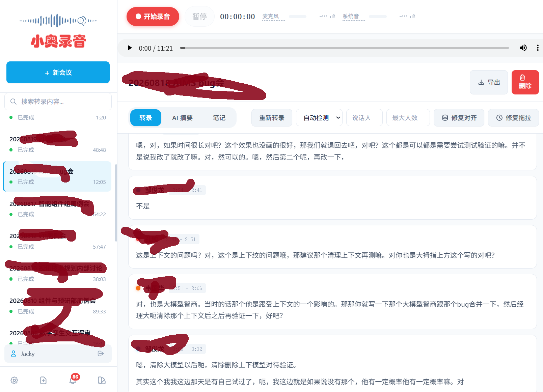Open the audio player more-options menu

pyautogui.click(x=538, y=48)
